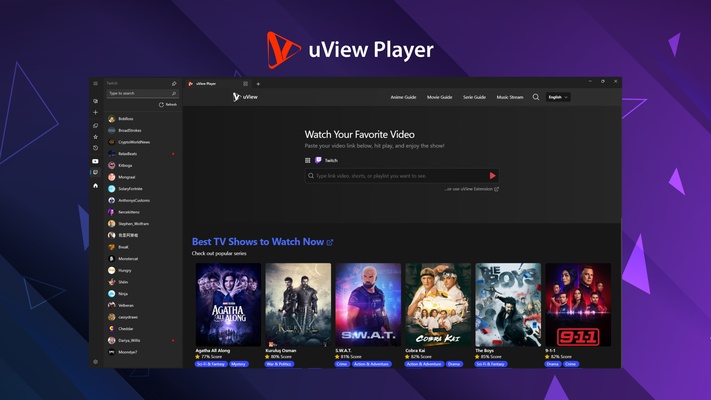The width and height of the screenshot is (711, 400).
Task: Click the Twitch logo above the link field
Action: 318,160
